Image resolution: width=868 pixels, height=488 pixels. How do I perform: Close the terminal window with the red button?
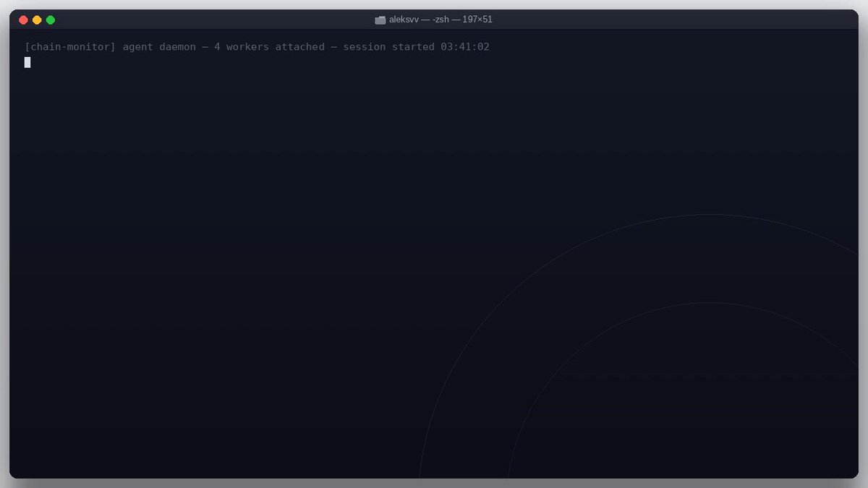(23, 20)
